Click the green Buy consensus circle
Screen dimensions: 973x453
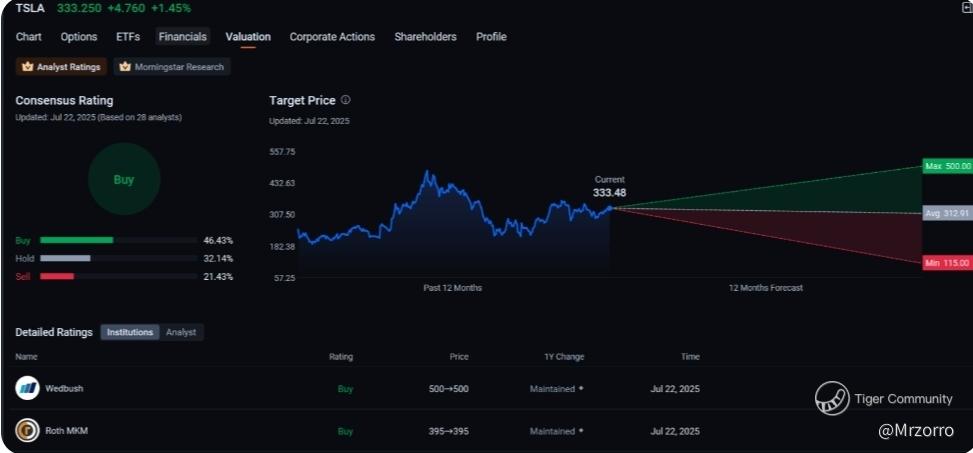click(124, 180)
